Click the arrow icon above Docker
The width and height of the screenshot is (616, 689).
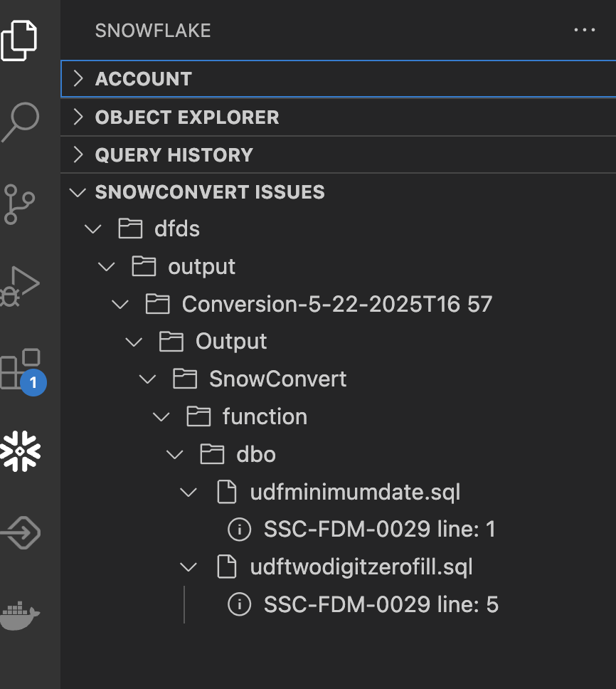(20, 532)
